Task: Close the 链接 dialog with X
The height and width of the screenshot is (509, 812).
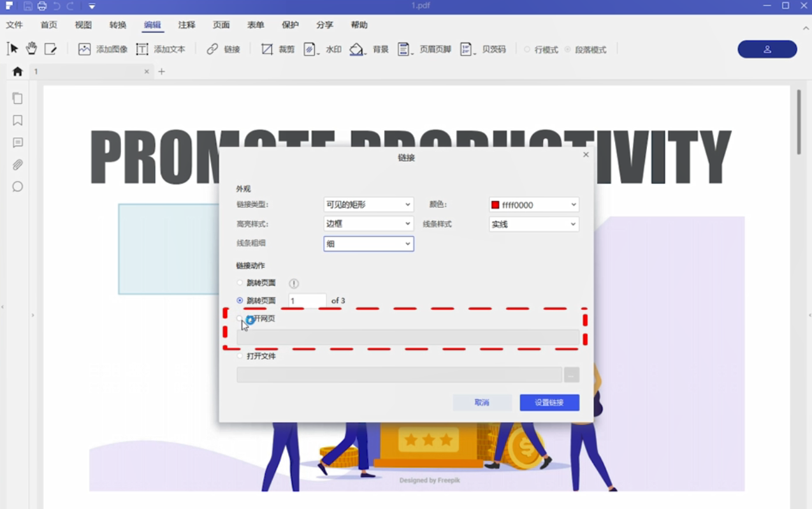Action: tap(586, 154)
